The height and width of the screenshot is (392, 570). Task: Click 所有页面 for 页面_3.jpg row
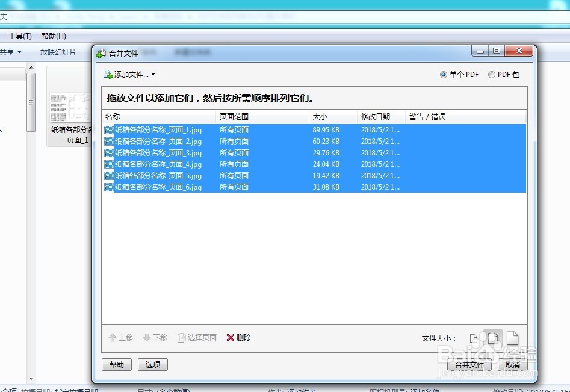(234, 153)
